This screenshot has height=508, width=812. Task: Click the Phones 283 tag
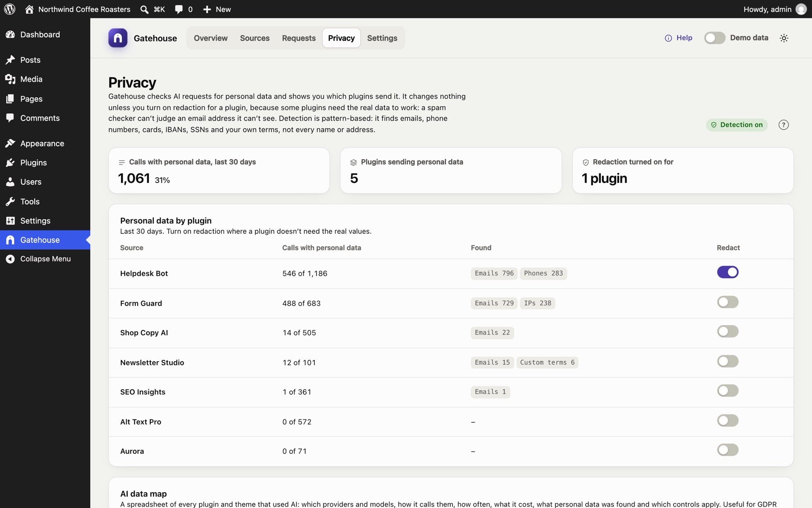pos(543,273)
